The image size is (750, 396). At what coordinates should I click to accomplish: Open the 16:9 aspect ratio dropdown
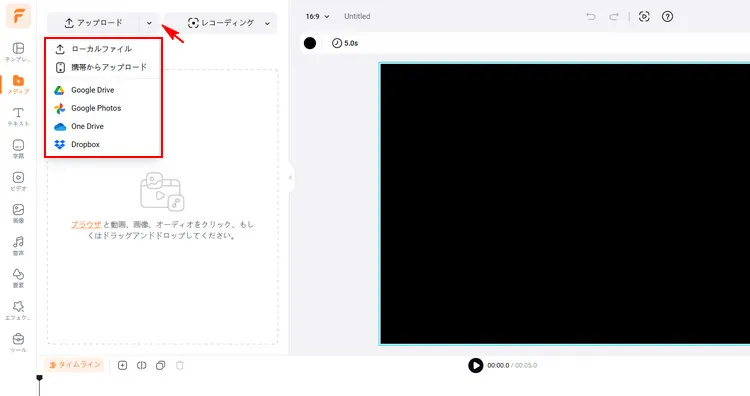(318, 16)
